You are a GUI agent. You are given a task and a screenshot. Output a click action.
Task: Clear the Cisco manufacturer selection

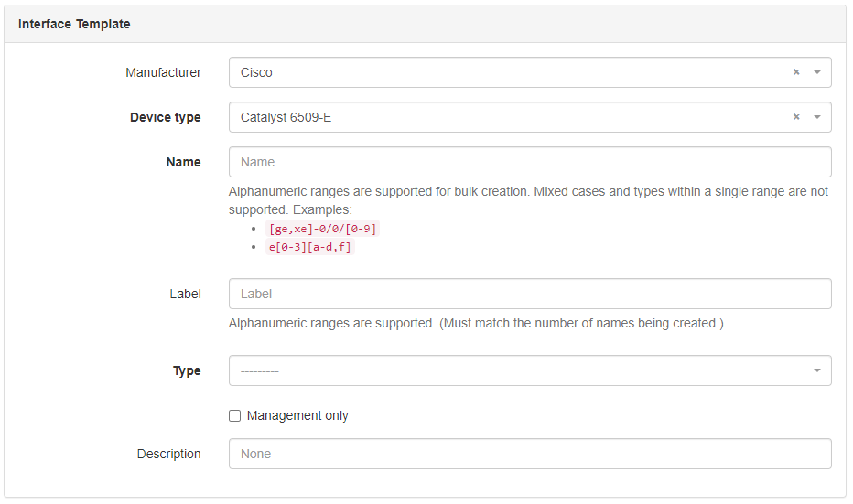pos(796,72)
